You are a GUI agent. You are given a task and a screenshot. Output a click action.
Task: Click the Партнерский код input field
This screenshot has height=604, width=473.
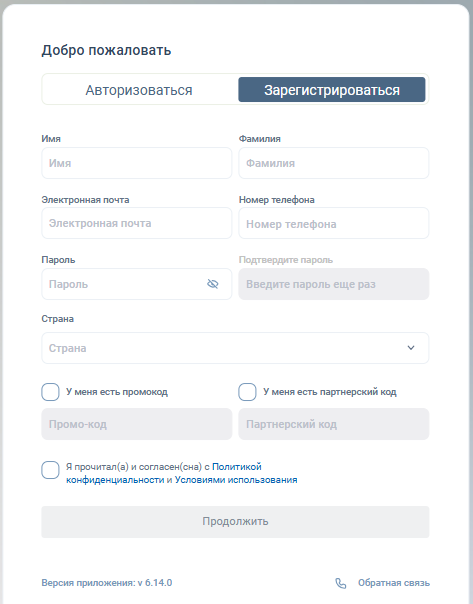coord(334,424)
